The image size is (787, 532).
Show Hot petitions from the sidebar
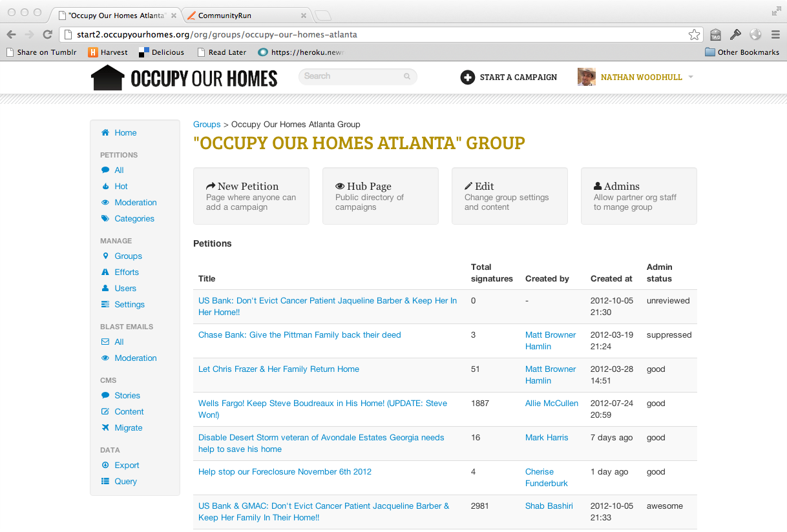pos(121,187)
